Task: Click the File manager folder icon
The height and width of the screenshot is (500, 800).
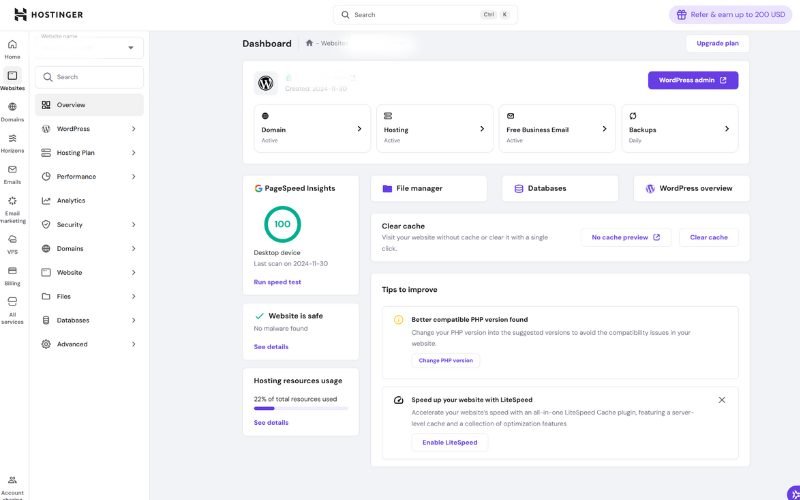Action: point(387,188)
